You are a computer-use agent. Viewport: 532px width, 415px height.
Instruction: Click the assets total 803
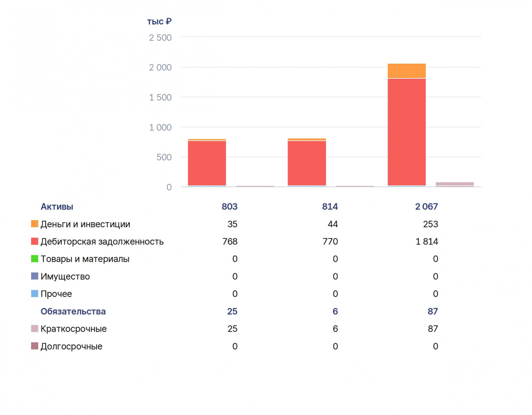(x=229, y=207)
